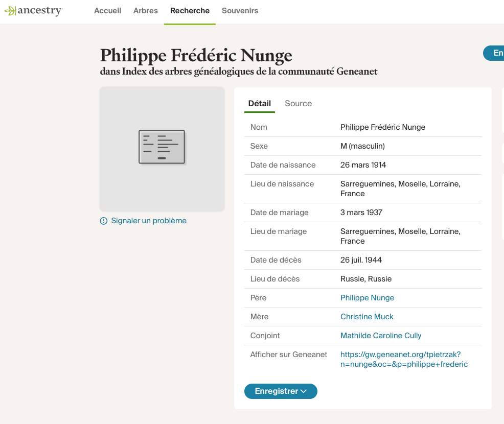This screenshot has width=504, height=424.
Task: Select the Recherche navigation item
Action: click(x=190, y=11)
